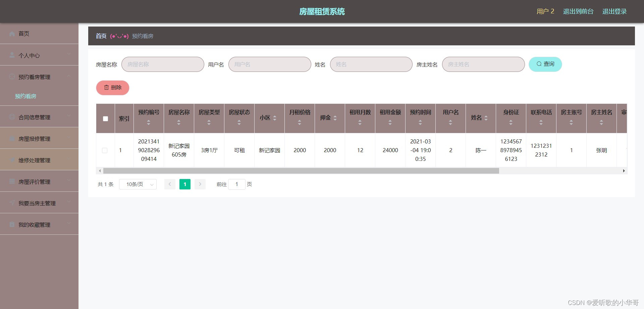
Task: Check the row 1 checkbox
Action: pos(105,150)
